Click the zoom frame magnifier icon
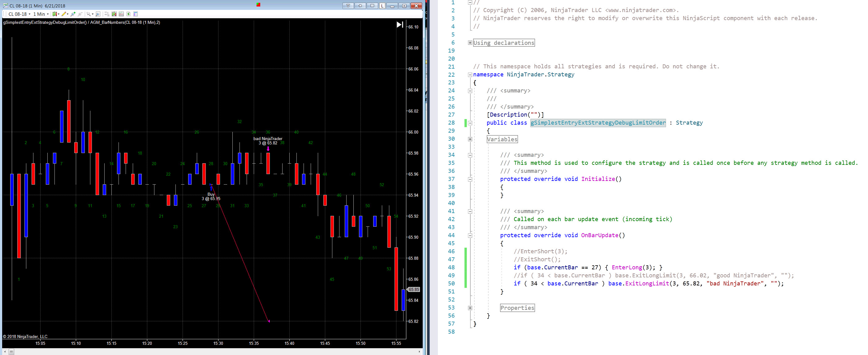Viewport: 868px width, 355px height. coord(98,14)
